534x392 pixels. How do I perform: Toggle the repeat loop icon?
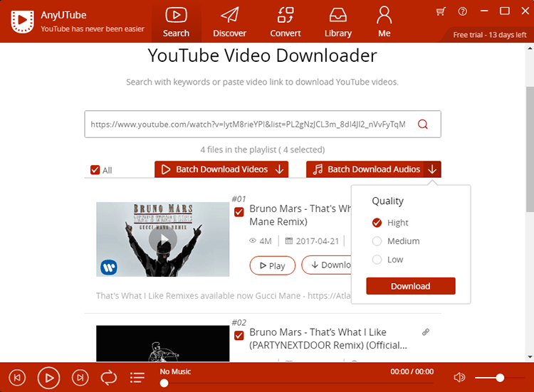[109, 378]
